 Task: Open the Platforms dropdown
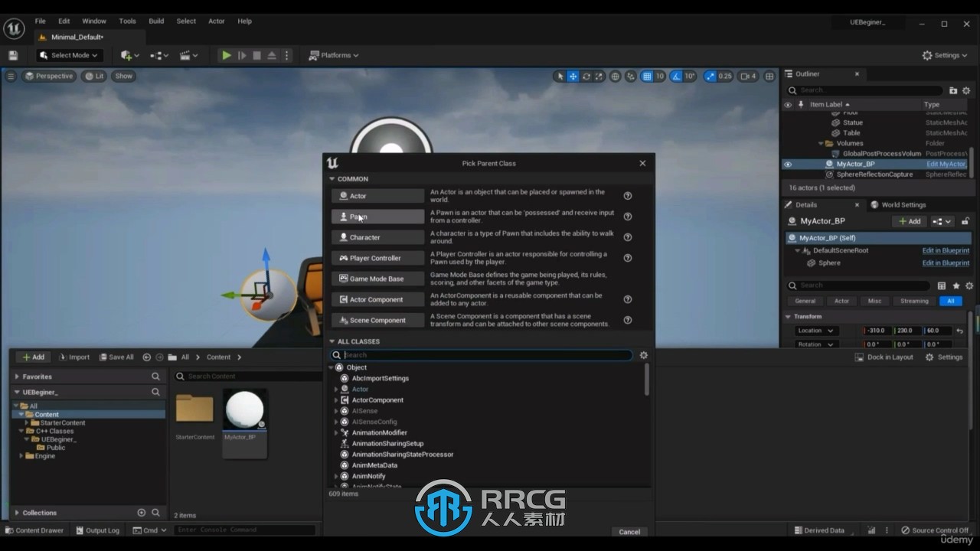(334, 55)
